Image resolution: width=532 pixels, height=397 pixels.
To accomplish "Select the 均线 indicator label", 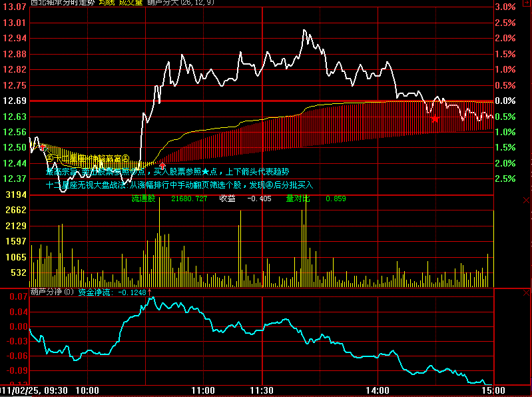I will point(107,3).
